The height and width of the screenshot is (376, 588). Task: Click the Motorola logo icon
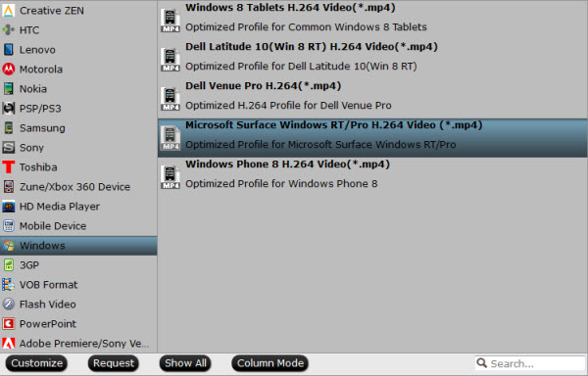(8, 69)
